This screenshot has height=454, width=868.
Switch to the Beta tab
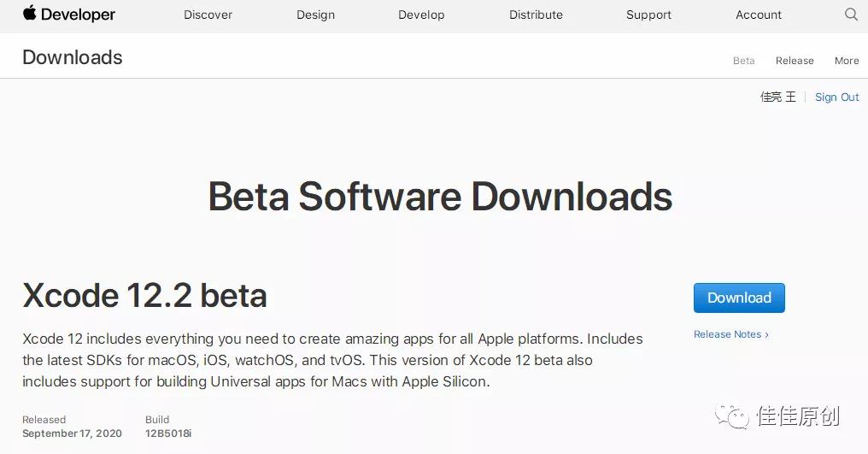743,61
